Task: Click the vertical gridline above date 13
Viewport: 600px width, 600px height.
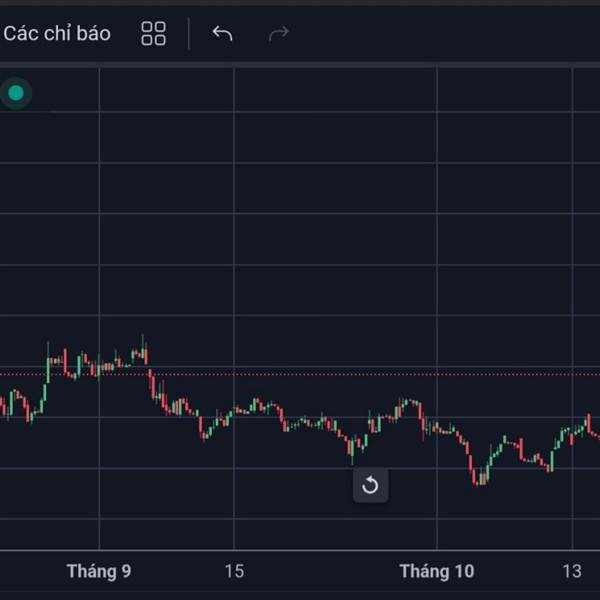Action: tap(572, 200)
